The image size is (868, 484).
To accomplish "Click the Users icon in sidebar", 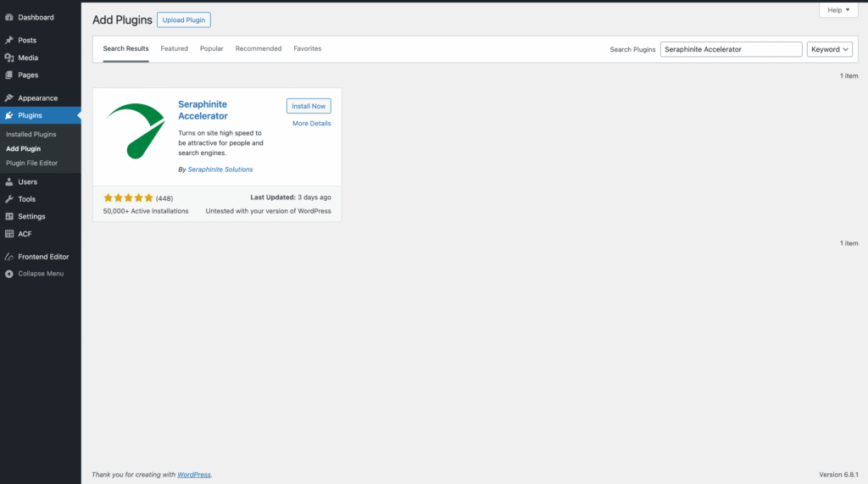I will click(9, 181).
